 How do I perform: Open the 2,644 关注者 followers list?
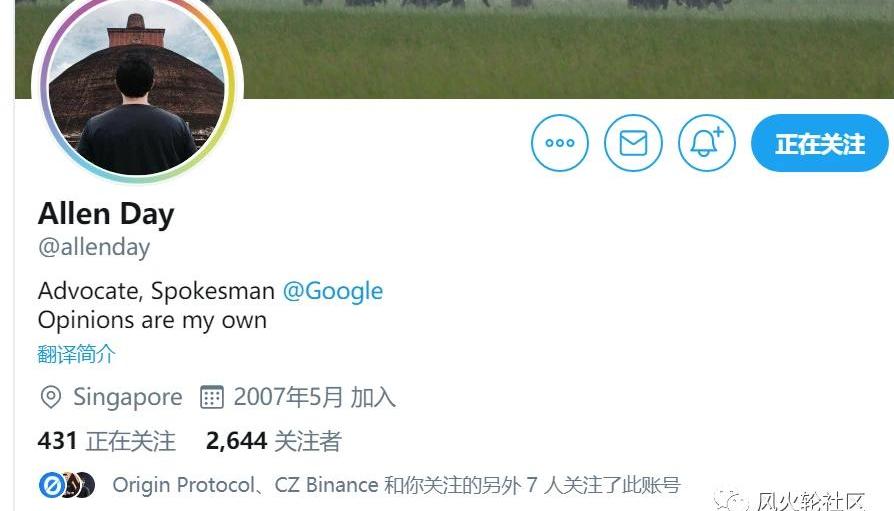(273, 441)
